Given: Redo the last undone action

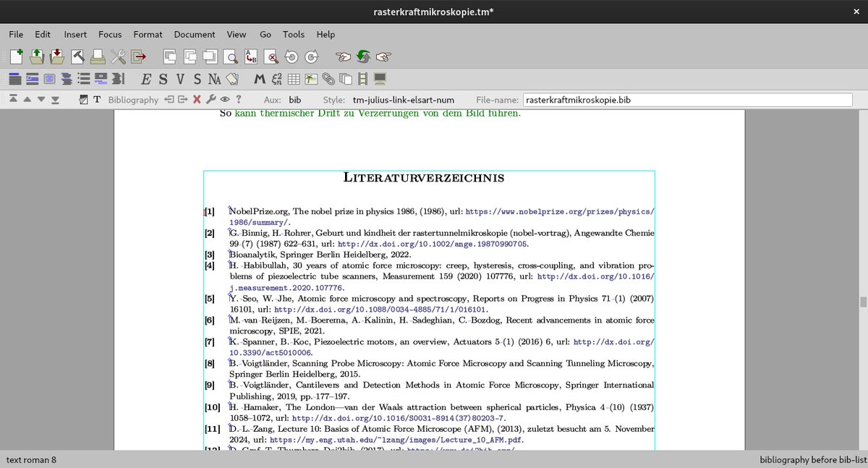Looking at the screenshot, I should [x=312, y=56].
